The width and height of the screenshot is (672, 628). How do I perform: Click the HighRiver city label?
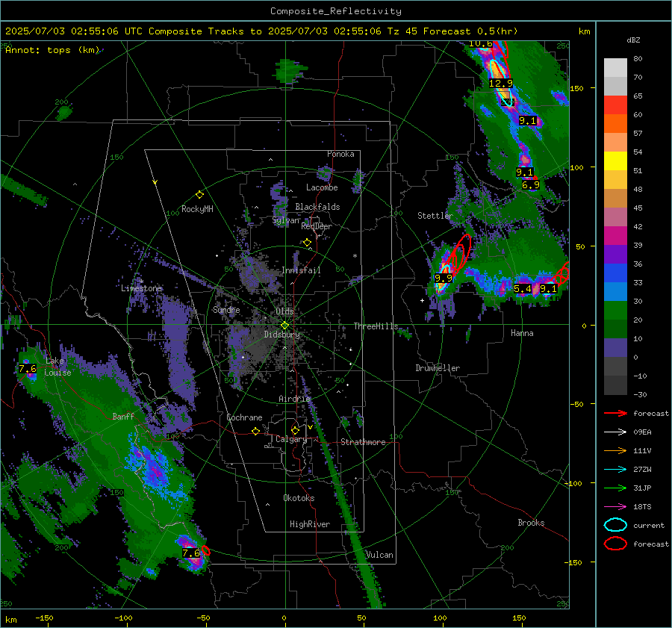click(310, 524)
